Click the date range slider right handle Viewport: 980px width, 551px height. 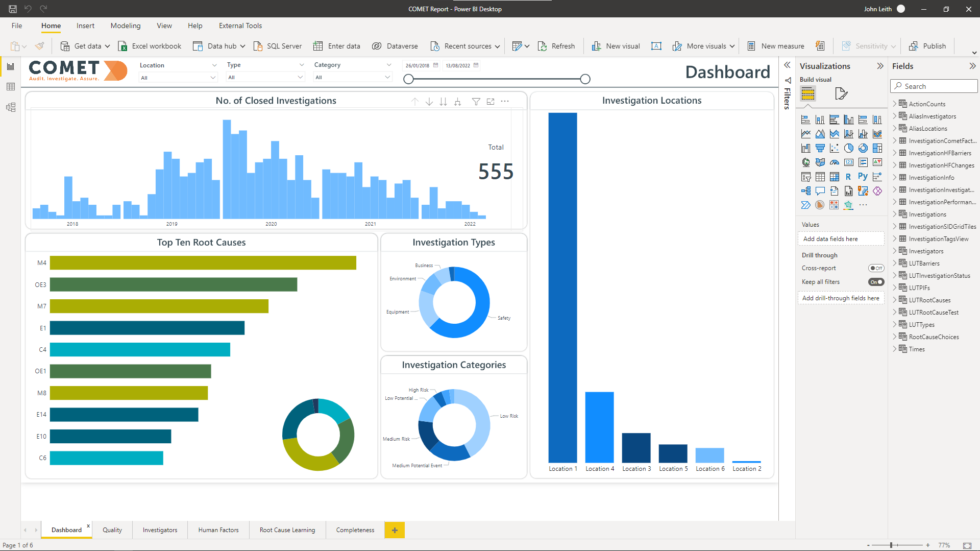(585, 79)
